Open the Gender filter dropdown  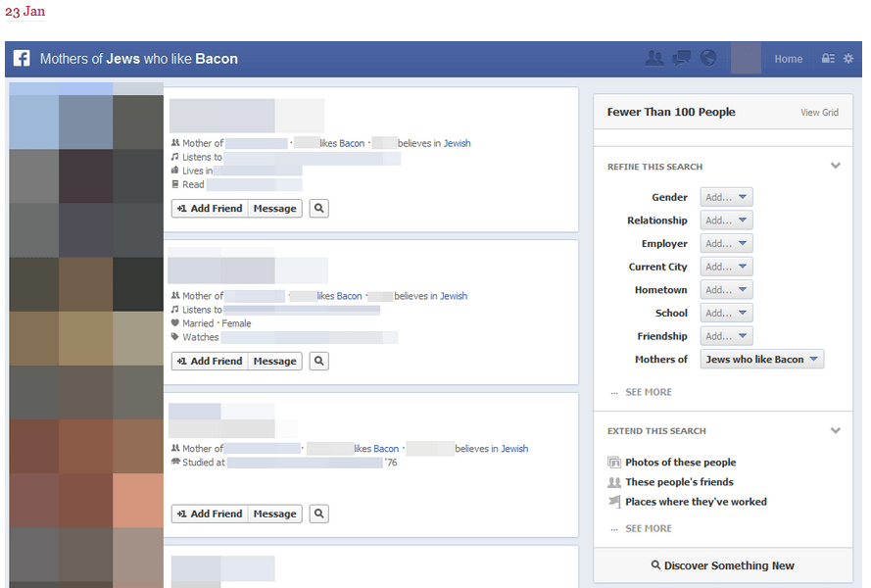pyautogui.click(x=727, y=197)
